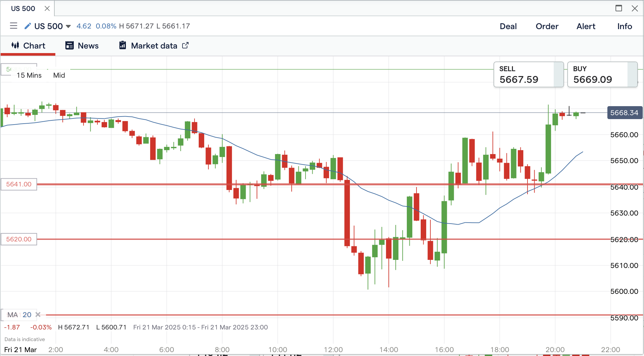
Task: Close the US 500 tab
Action: [47, 8]
